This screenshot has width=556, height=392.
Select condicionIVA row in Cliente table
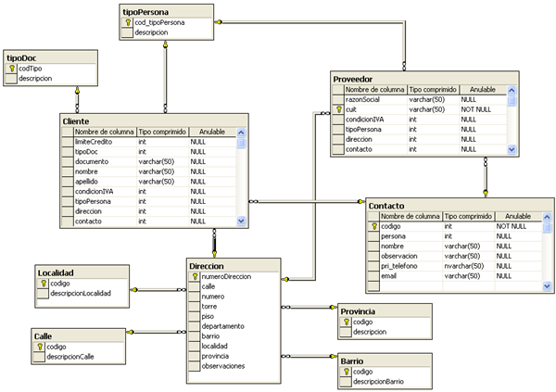point(148,192)
